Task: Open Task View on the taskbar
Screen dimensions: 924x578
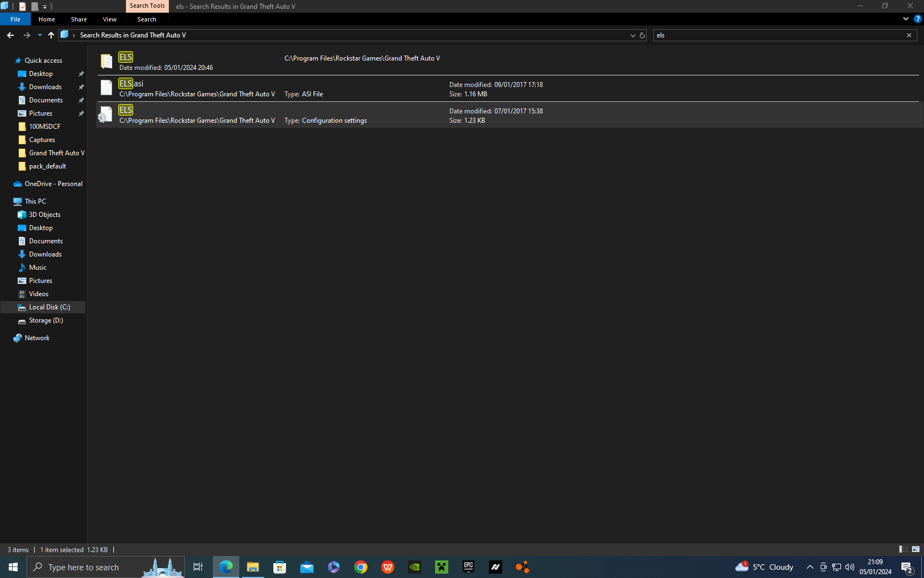Action: (x=198, y=567)
